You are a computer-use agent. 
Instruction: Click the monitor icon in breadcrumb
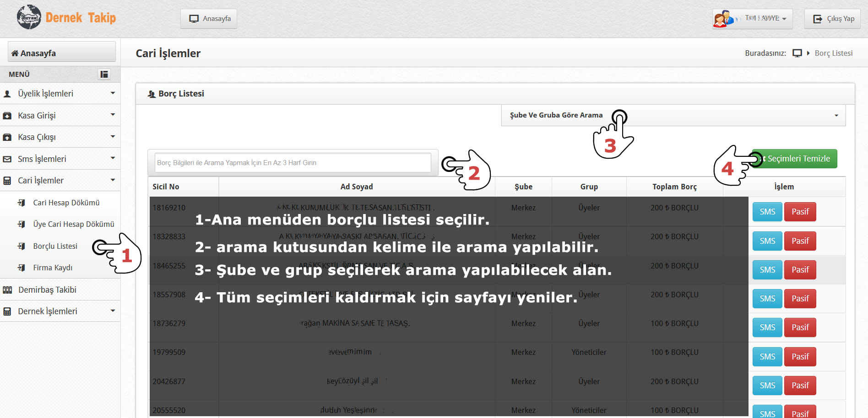[797, 53]
